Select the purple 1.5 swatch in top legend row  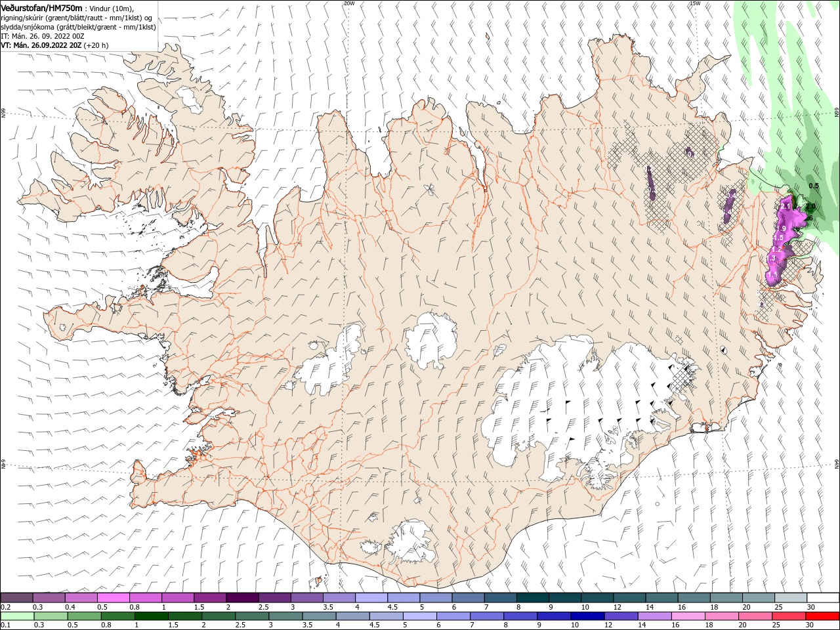pos(210,598)
